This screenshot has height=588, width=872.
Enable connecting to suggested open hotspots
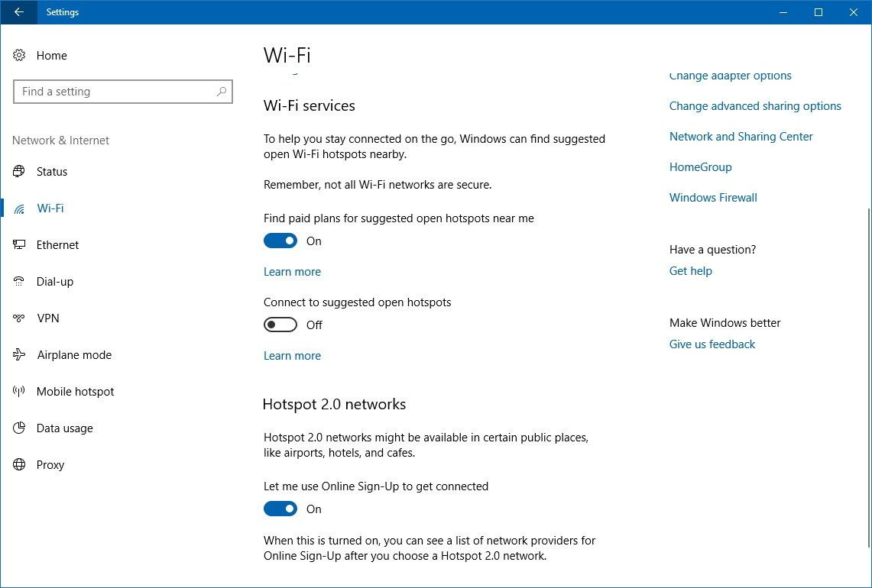[x=280, y=325]
